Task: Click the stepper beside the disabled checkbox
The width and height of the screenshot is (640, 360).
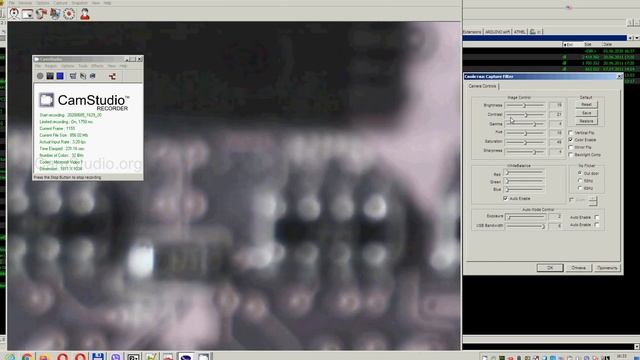Action: click(593, 200)
